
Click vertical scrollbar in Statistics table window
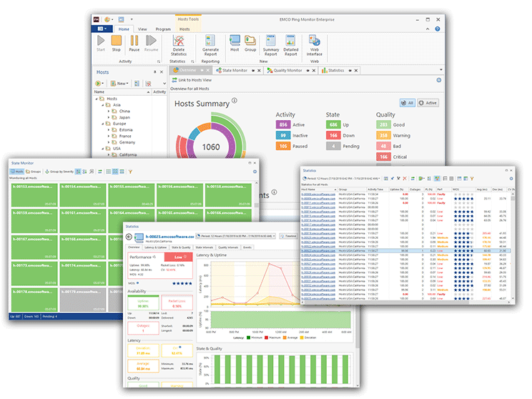(513, 246)
